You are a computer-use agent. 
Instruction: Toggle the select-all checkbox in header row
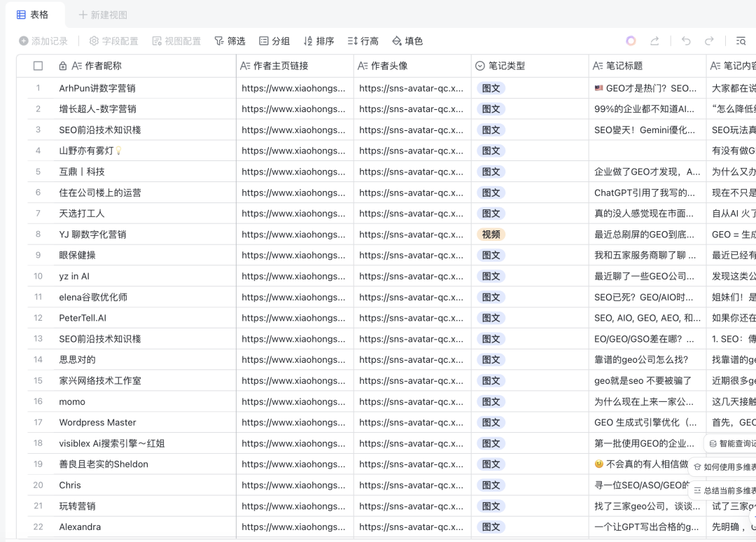coord(38,66)
